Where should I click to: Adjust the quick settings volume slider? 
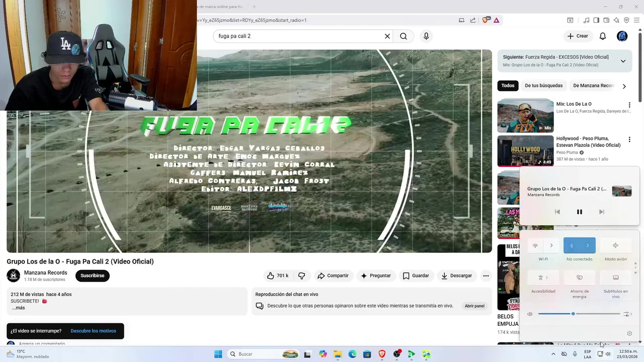tap(579, 314)
